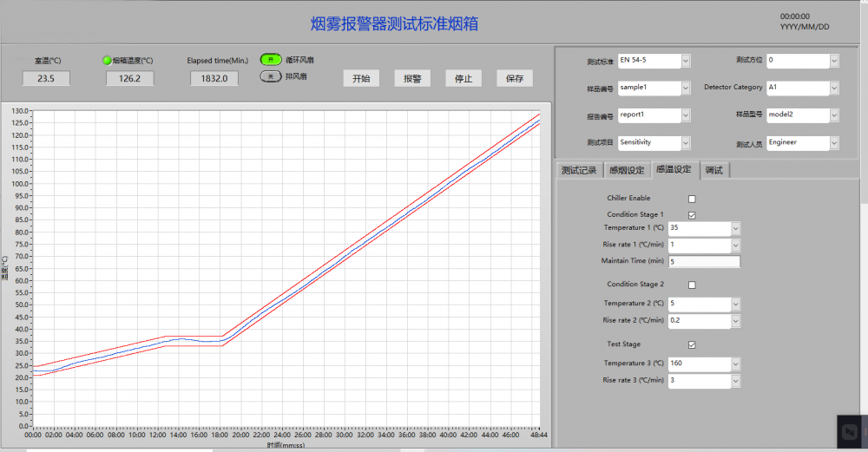Select the 调试 tab
The image size is (868, 452).
tap(714, 170)
